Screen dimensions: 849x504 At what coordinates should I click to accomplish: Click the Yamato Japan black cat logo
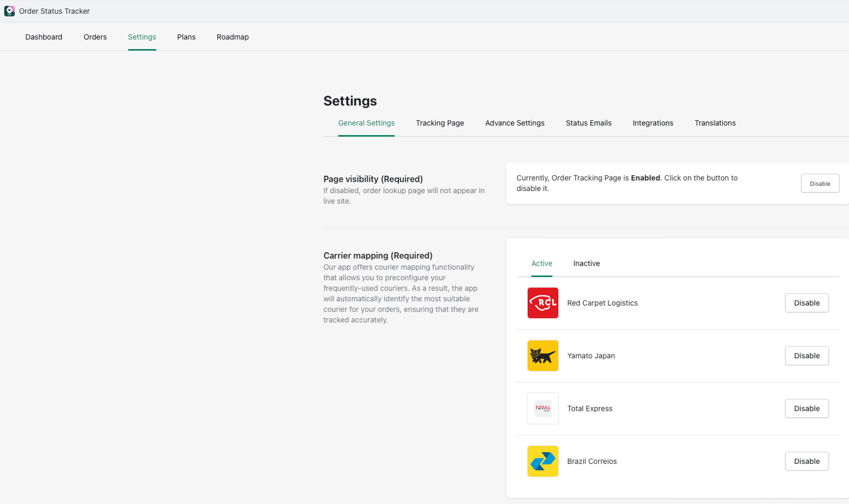click(x=542, y=356)
